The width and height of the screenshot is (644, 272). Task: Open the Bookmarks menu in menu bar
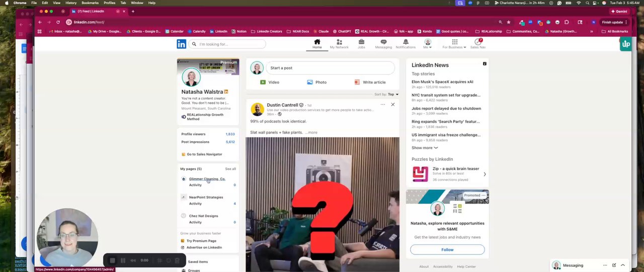pos(90,3)
